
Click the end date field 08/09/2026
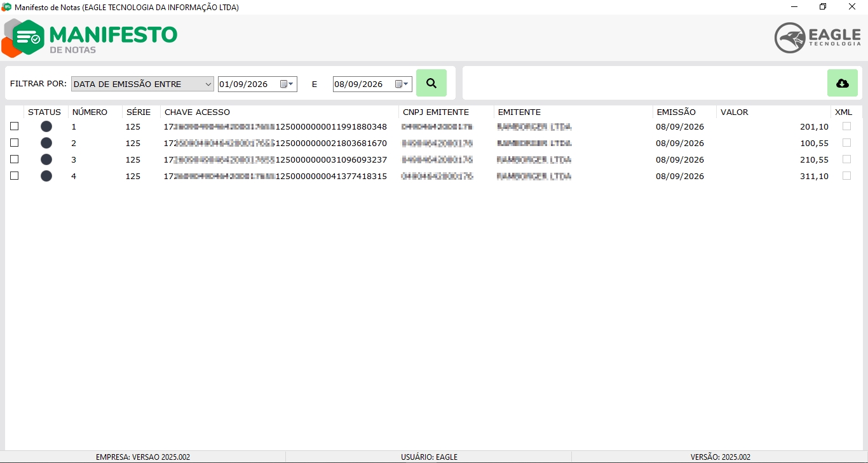click(372, 84)
